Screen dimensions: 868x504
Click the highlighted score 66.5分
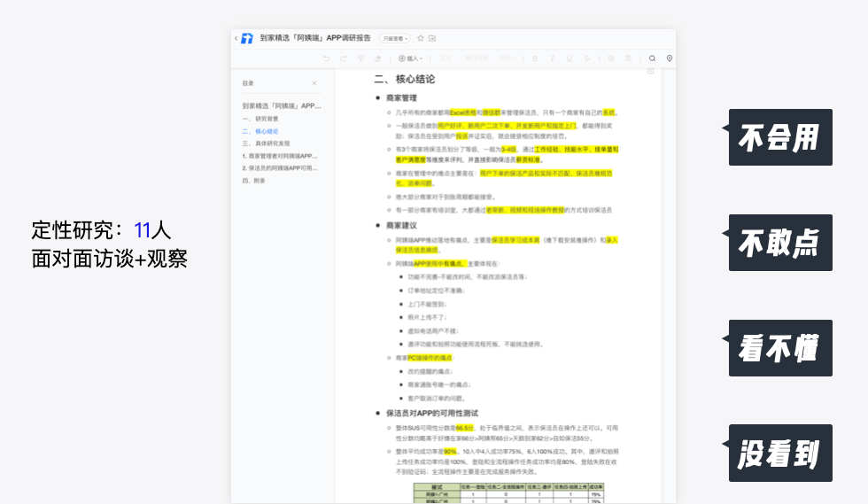point(464,428)
